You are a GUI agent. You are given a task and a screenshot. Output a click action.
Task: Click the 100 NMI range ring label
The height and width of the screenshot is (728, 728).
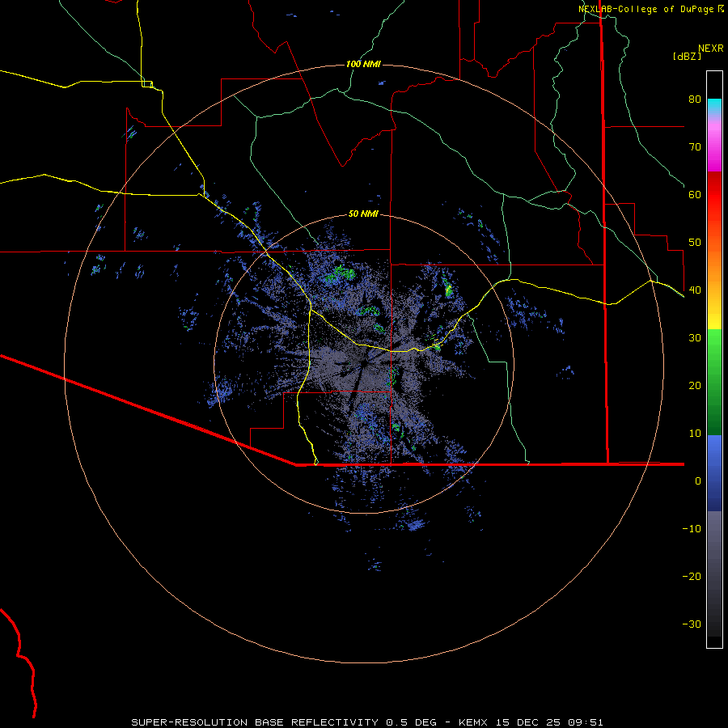click(363, 64)
